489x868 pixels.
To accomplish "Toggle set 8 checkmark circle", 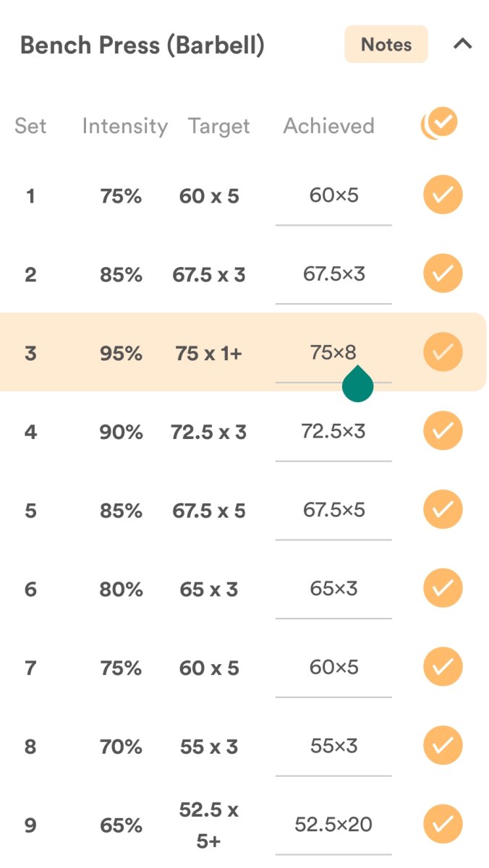I will pyautogui.click(x=443, y=746).
